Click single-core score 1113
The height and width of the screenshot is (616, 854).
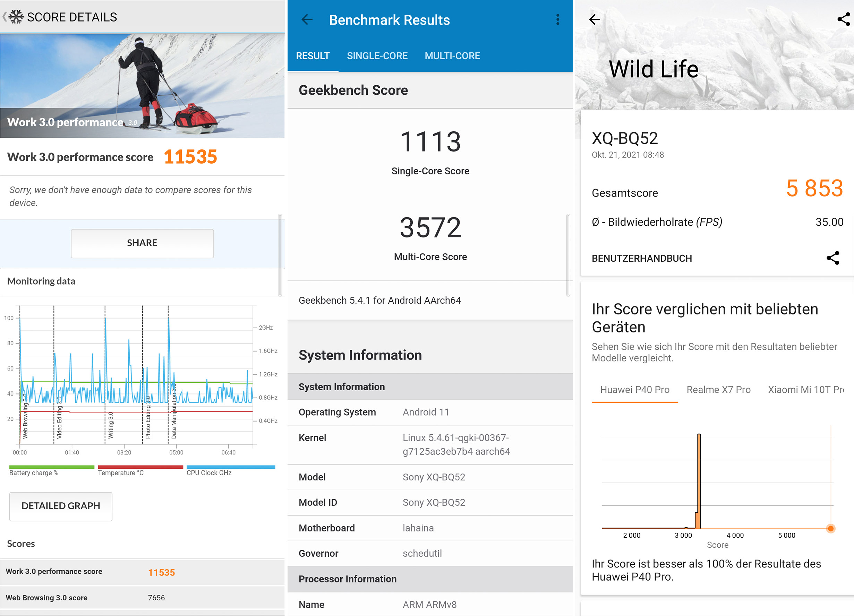pos(430,142)
